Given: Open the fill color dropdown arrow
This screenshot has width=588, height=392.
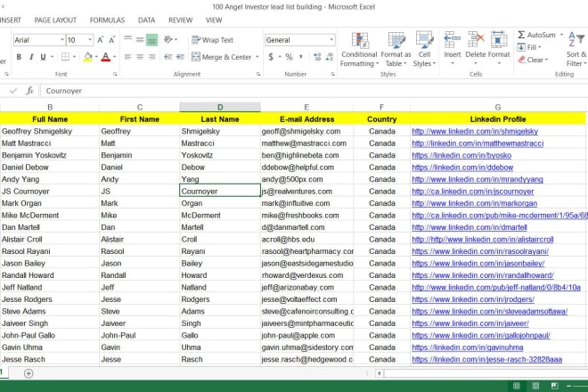Looking at the screenshot, I should (x=96, y=57).
